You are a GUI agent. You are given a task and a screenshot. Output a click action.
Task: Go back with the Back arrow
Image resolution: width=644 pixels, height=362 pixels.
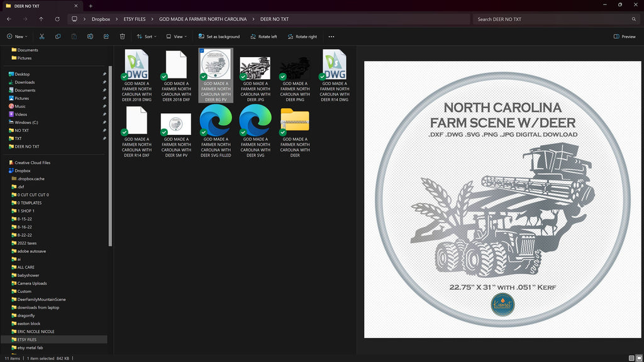(x=9, y=19)
